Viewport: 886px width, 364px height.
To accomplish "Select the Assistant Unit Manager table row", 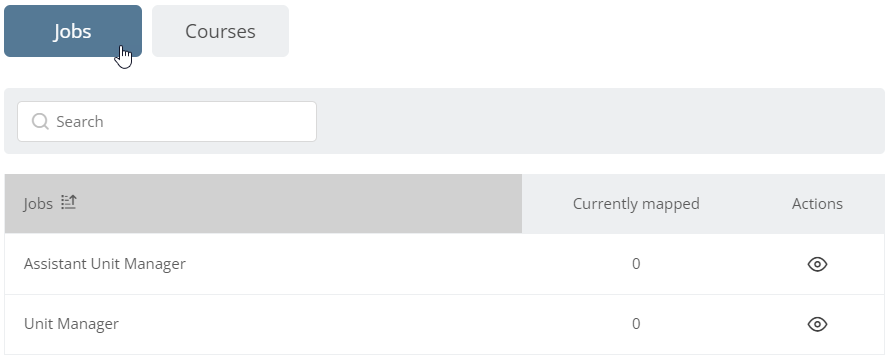I will pyautogui.click(x=444, y=264).
